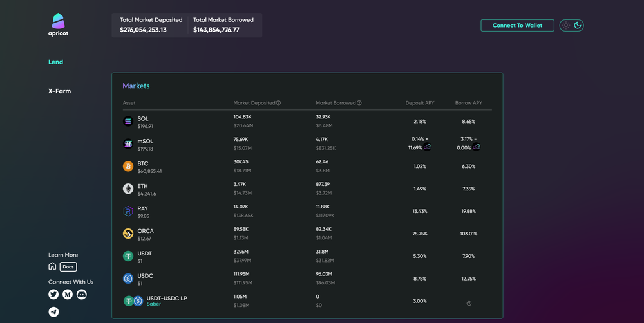Screen dimensions: 644x323
Task: Click Connect To Wallet button
Action: click(517, 26)
